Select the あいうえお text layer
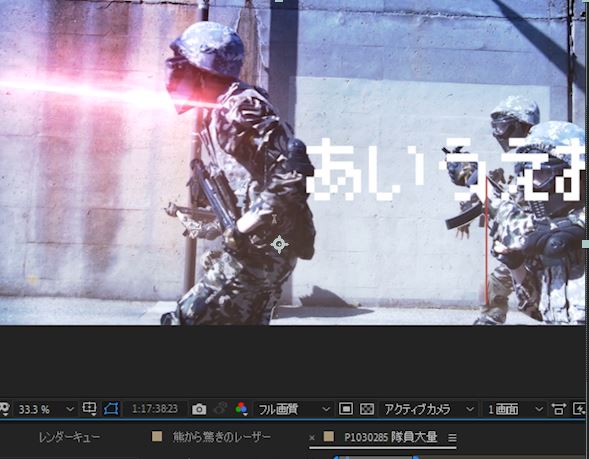 (446, 169)
